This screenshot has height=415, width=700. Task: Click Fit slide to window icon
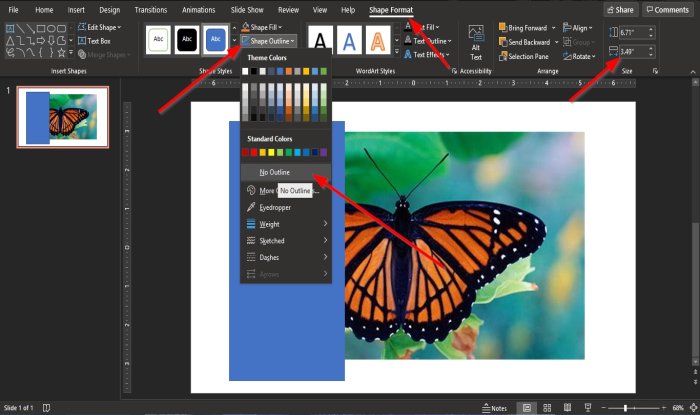[691, 408]
